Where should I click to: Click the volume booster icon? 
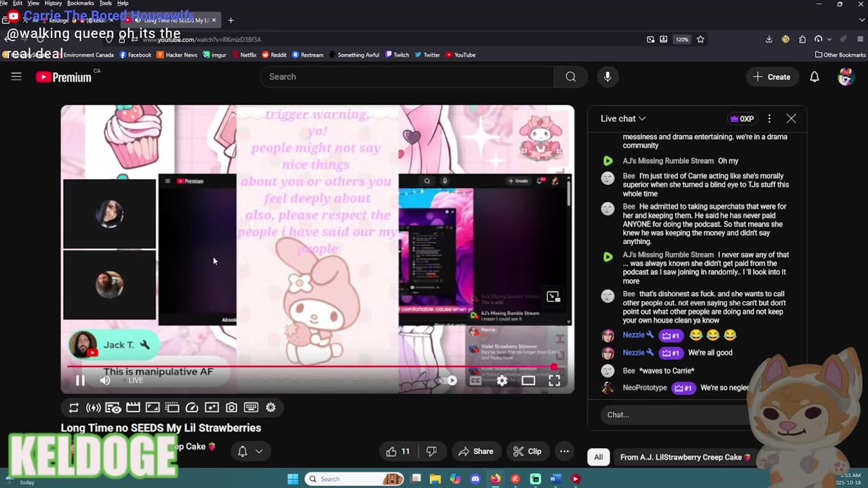click(x=94, y=407)
